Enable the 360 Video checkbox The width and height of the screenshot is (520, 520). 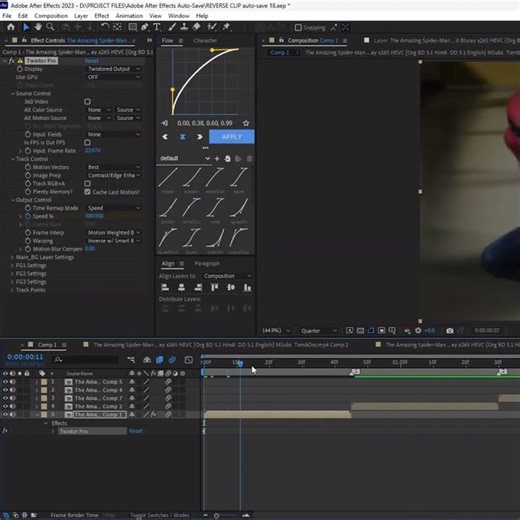click(x=87, y=102)
